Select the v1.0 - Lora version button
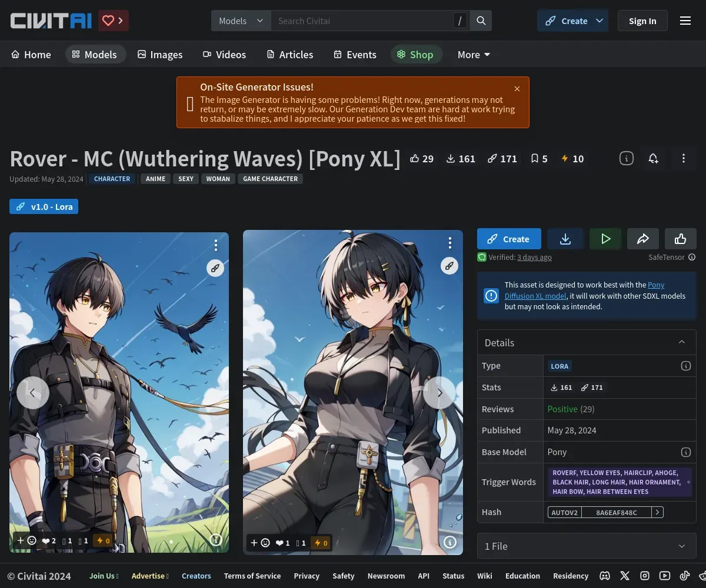Image resolution: width=706 pixels, height=588 pixels. click(44, 206)
